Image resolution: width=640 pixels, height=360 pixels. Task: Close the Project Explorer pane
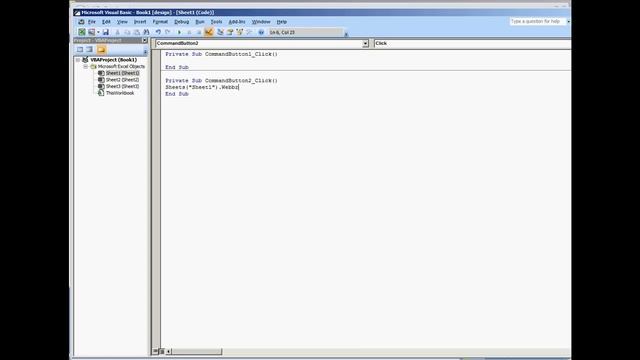pos(145,40)
